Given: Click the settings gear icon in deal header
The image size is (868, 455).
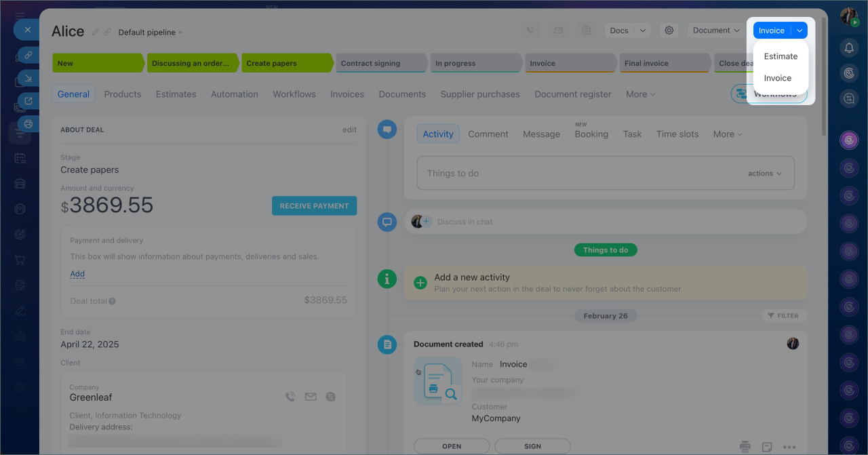Looking at the screenshot, I should click(669, 31).
